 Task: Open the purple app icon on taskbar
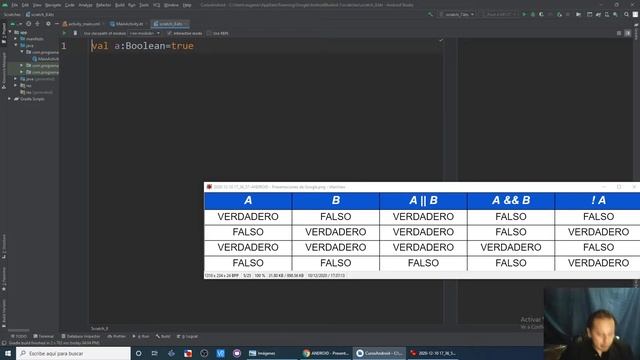click(x=237, y=353)
